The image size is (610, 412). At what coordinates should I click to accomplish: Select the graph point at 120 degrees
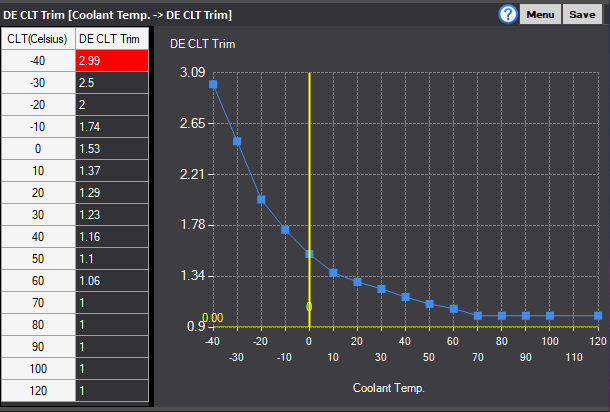(x=598, y=316)
